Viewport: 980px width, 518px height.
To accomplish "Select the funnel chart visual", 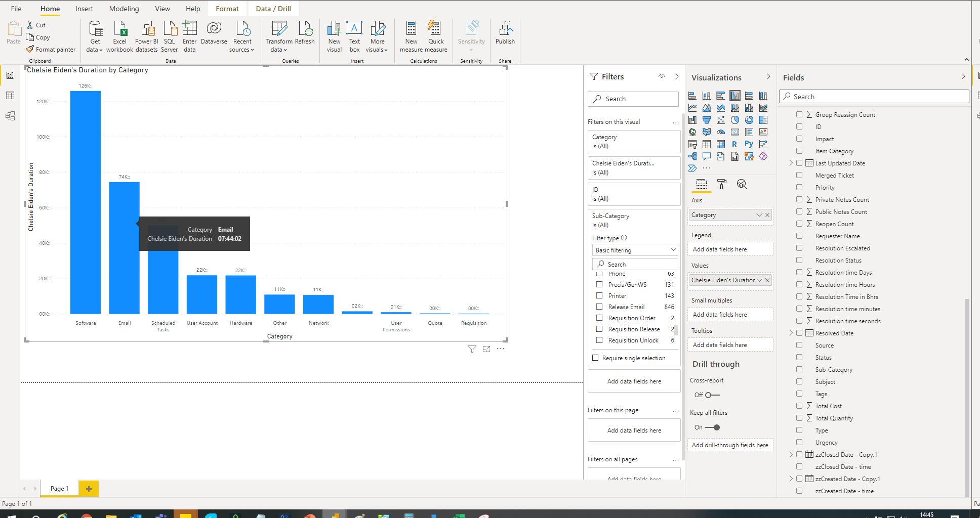I will tap(707, 120).
